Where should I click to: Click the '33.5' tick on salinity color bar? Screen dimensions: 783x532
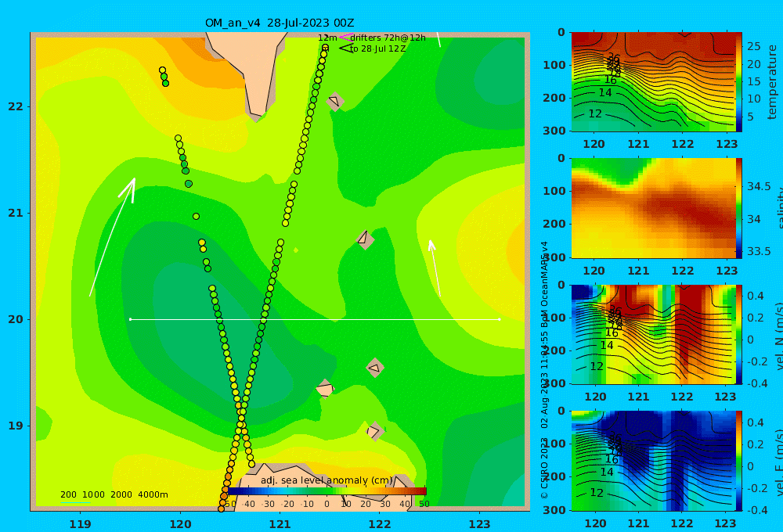(759, 252)
